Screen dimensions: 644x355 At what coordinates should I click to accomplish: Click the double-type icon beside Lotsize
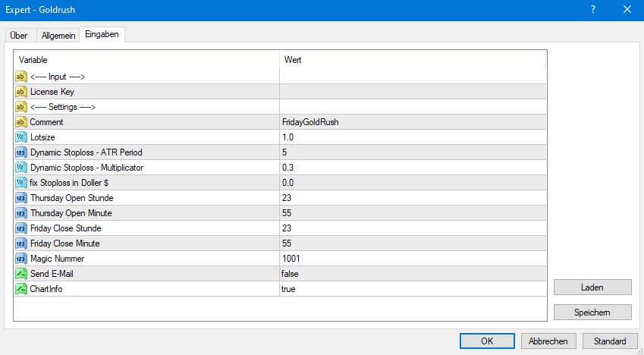click(x=21, y=137)
